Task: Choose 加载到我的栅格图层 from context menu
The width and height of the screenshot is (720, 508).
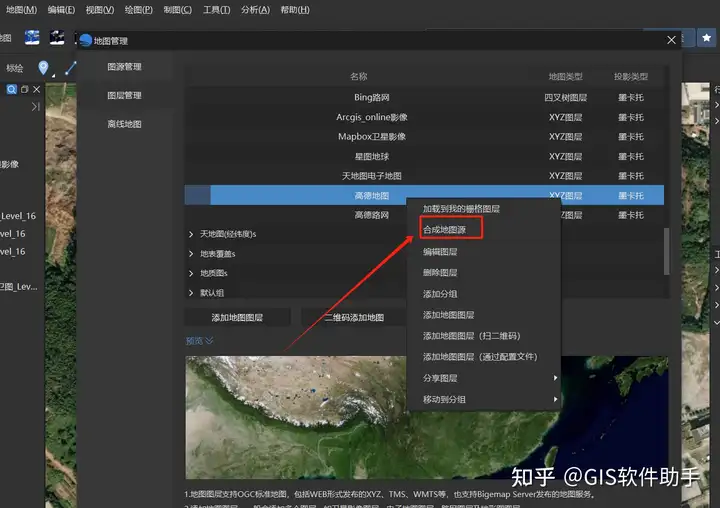Action: [x=484, y=209]
